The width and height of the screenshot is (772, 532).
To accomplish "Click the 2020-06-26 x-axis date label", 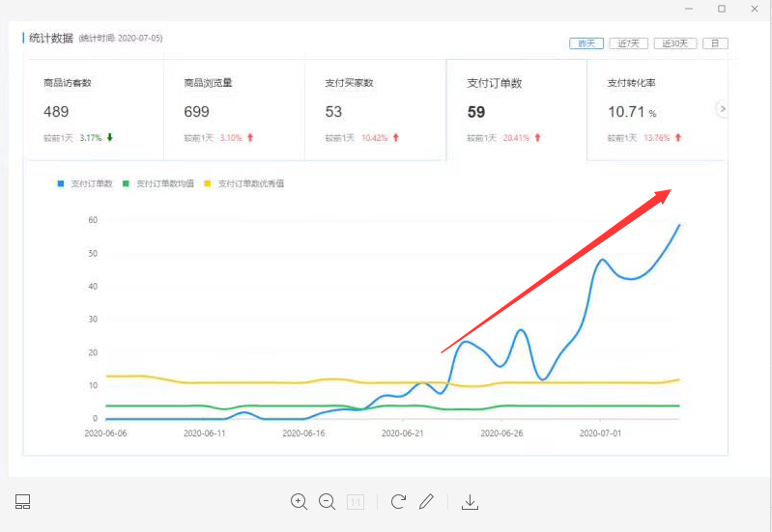I will (501, 434).
